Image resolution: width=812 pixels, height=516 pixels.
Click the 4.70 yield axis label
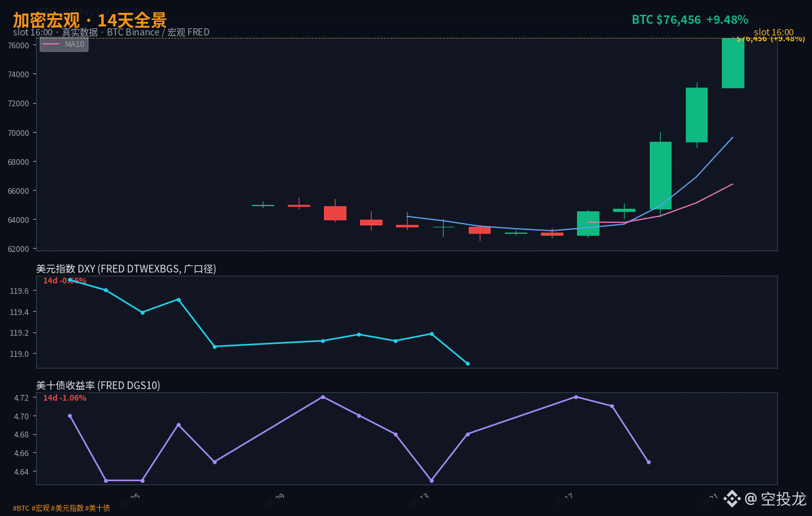tap(21, 416)
